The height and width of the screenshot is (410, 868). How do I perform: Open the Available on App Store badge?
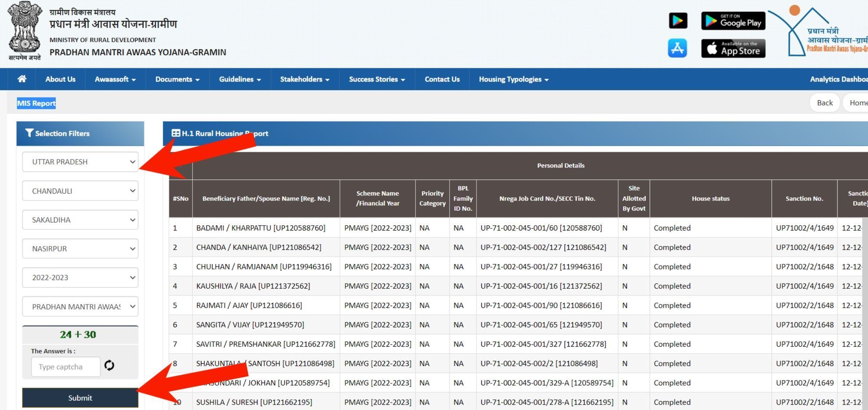733,48
